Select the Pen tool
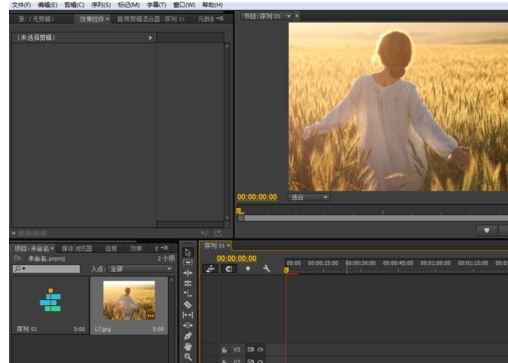Viewport: 508px width, 363px height. 188,336
